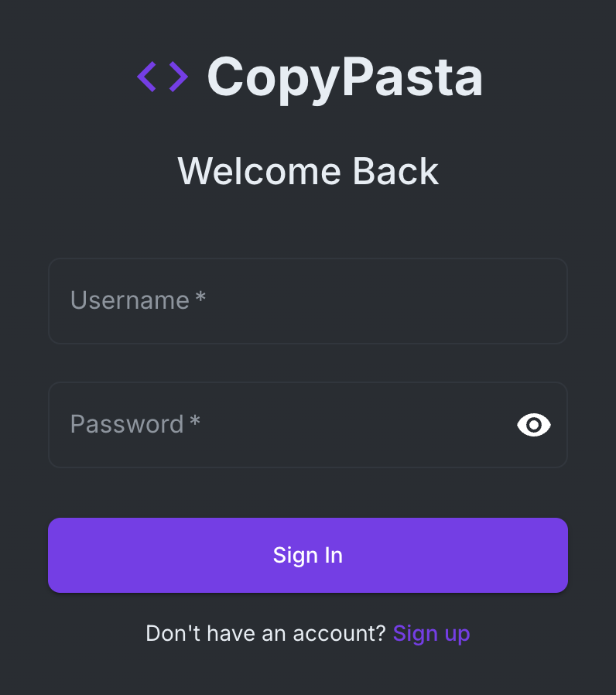Click the Password placeholder label
Viewport: 616px width, 695px height.
[x=127, y=424]
